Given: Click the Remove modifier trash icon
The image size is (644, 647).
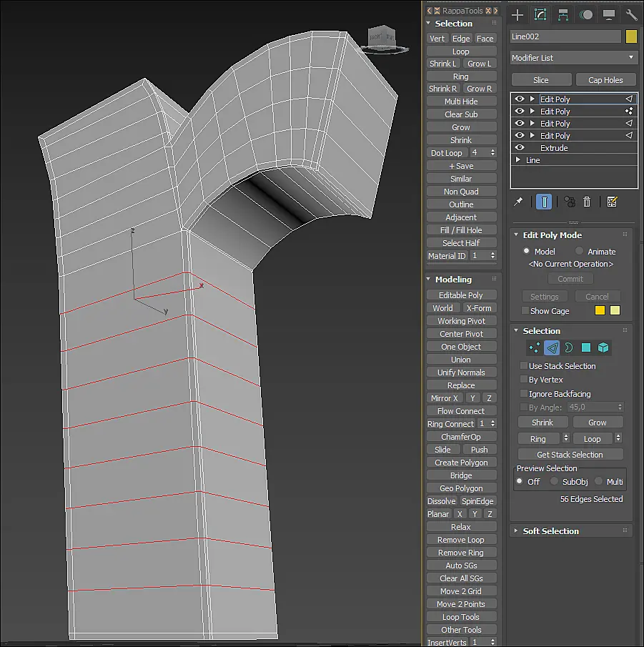Looking at the screenshot, I should coord(587,202).
